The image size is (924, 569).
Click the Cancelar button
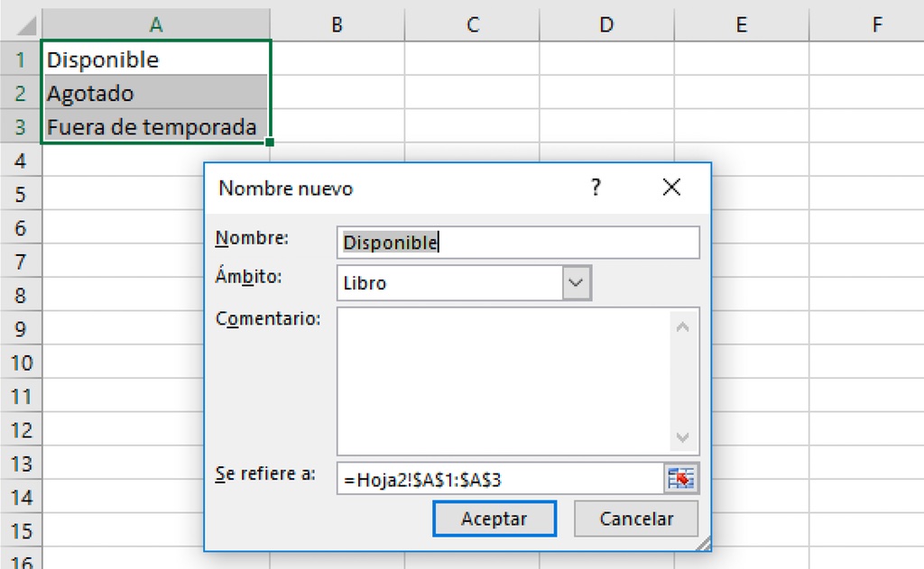click(x=636, y=519)
